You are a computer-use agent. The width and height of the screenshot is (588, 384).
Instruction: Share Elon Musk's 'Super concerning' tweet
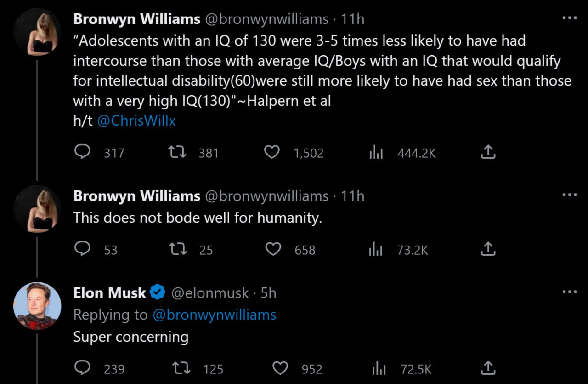488,367
